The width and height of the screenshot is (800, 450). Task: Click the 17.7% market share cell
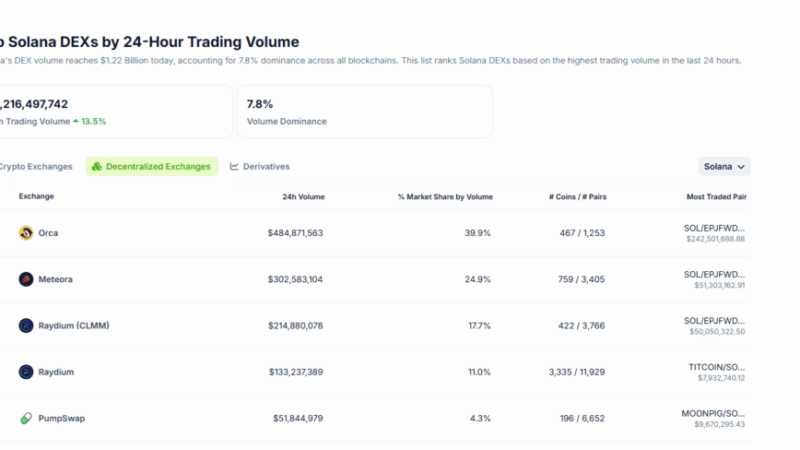pos(480,326)
